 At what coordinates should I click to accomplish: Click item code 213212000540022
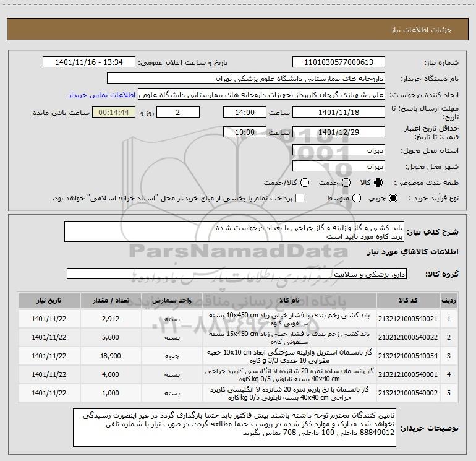click(408, 337)
